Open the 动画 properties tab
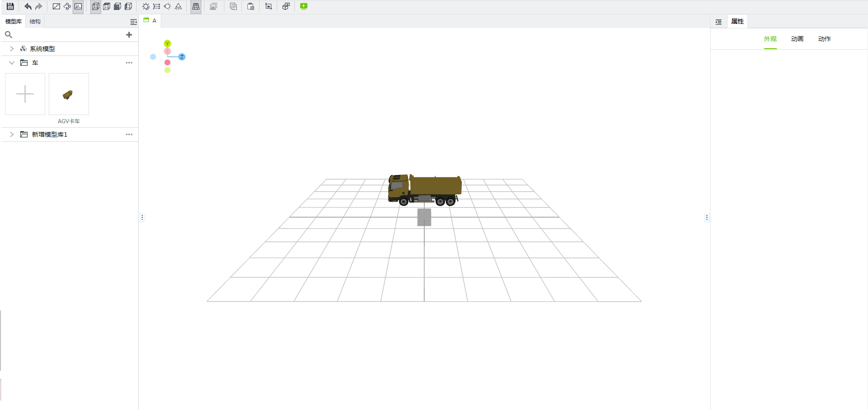This screenshot has height=410, width=868. pos(797,39)
